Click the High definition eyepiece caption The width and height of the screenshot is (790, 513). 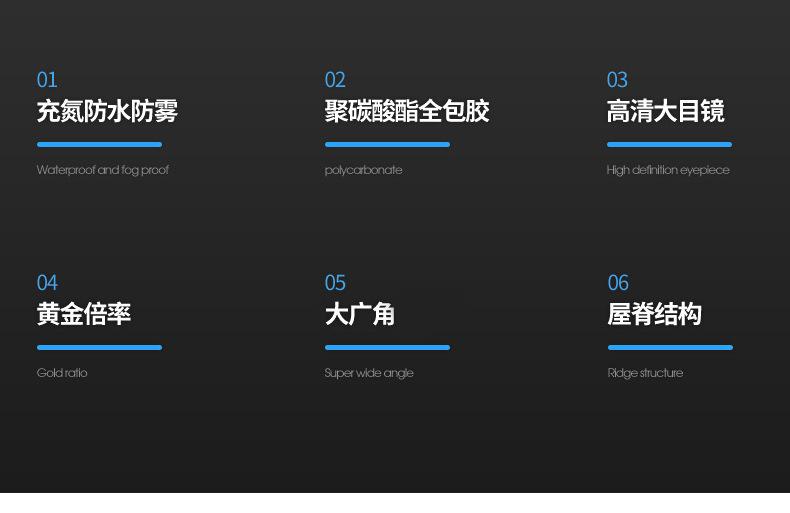click(x=668, y=170)
